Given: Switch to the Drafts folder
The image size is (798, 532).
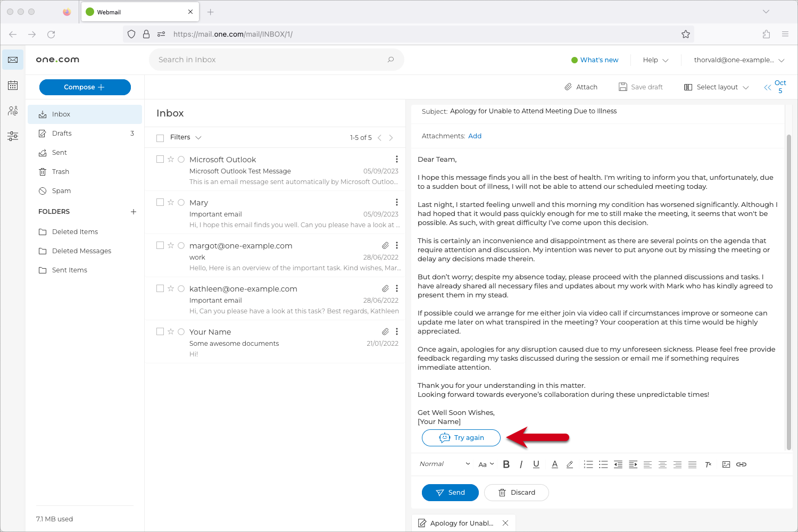Looking at the screenshot, I should 61,133.
